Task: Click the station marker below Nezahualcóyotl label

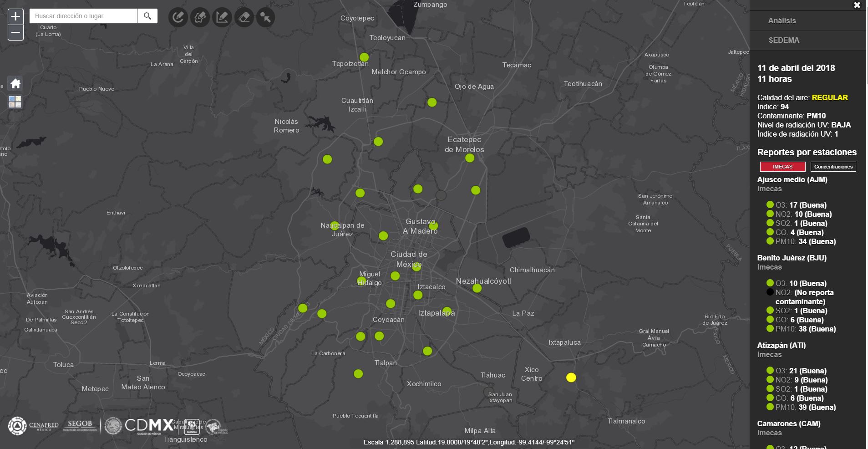Action: 477,288
